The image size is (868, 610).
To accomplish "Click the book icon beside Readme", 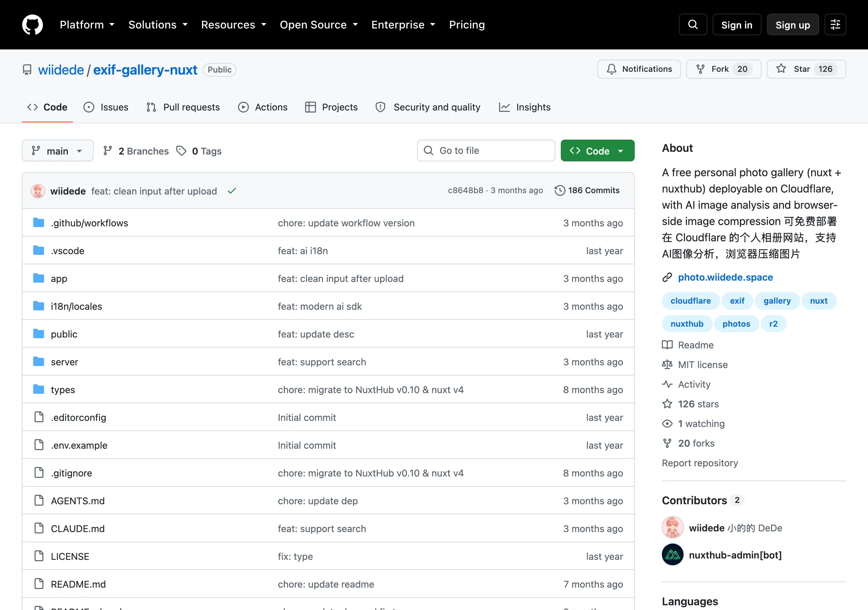I will coord(667,345).
